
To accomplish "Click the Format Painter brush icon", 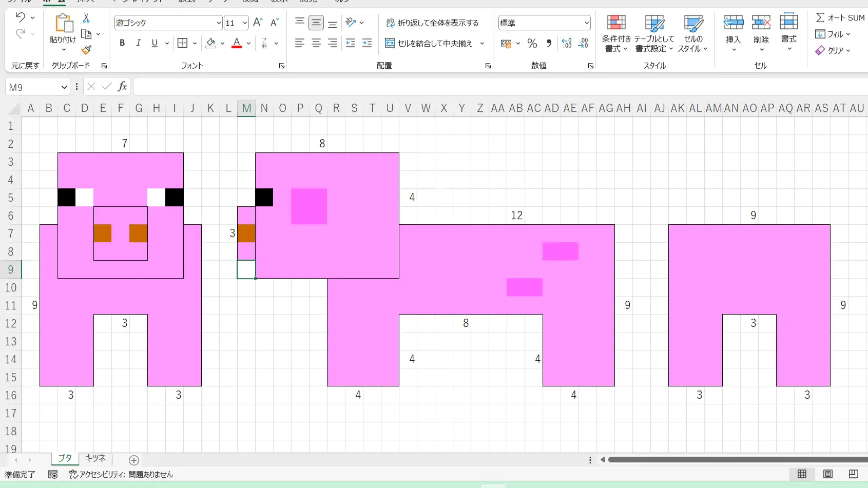I will click(x=86, y=50).
